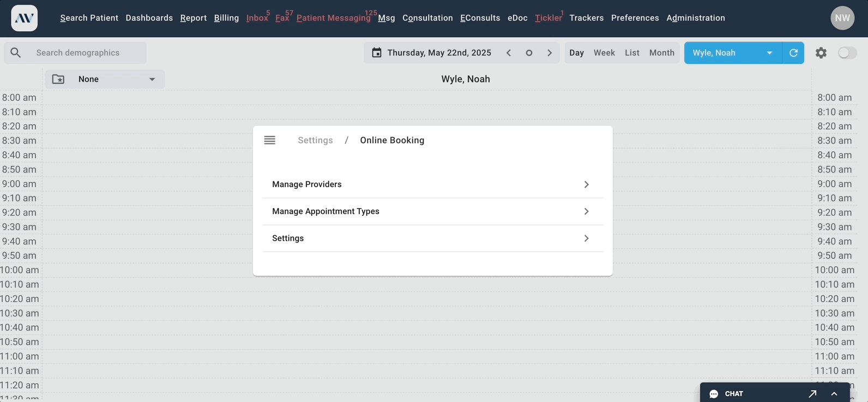Open the Consultation menu

427,18
